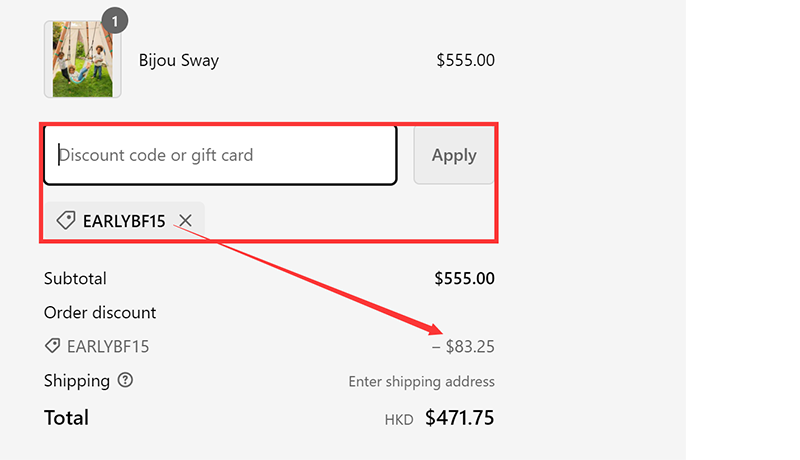
Task: Click the tag icon in the order discount row
Action: [x=52, y=346]
